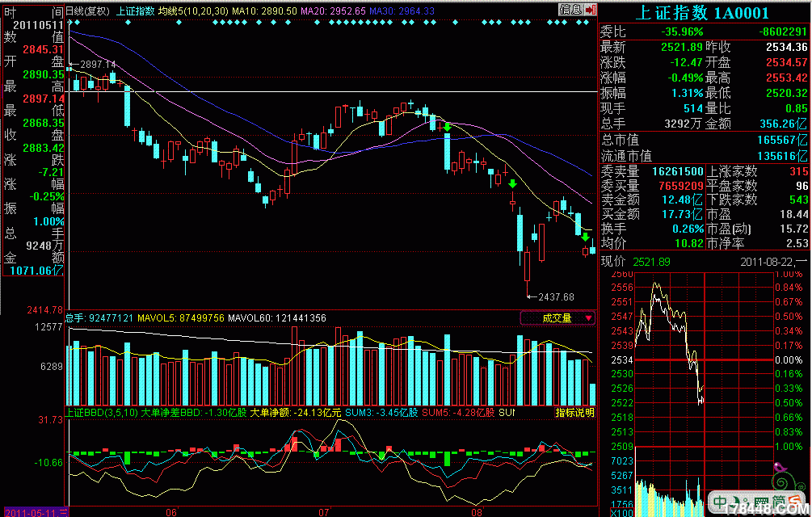The height and width of the screenshot is (517, 812).
Task: Click the red triangle of the 成交量 selector
Action: tap(588, 318)
